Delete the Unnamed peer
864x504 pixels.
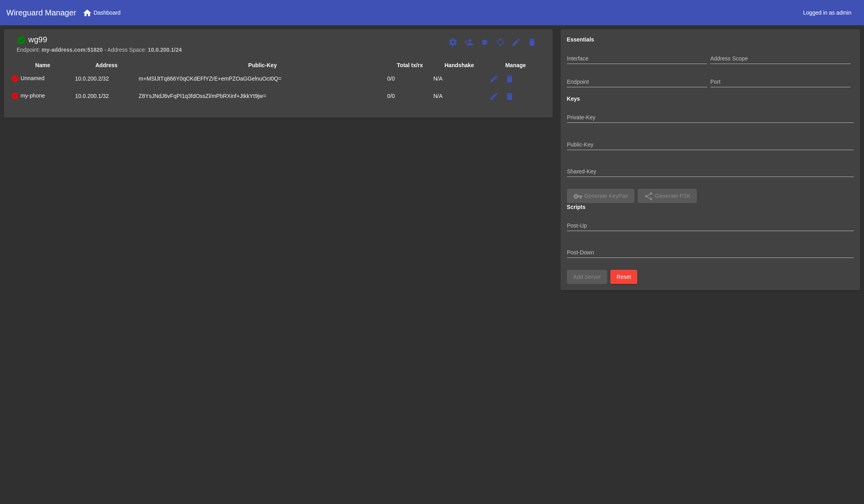coord(509,79)
